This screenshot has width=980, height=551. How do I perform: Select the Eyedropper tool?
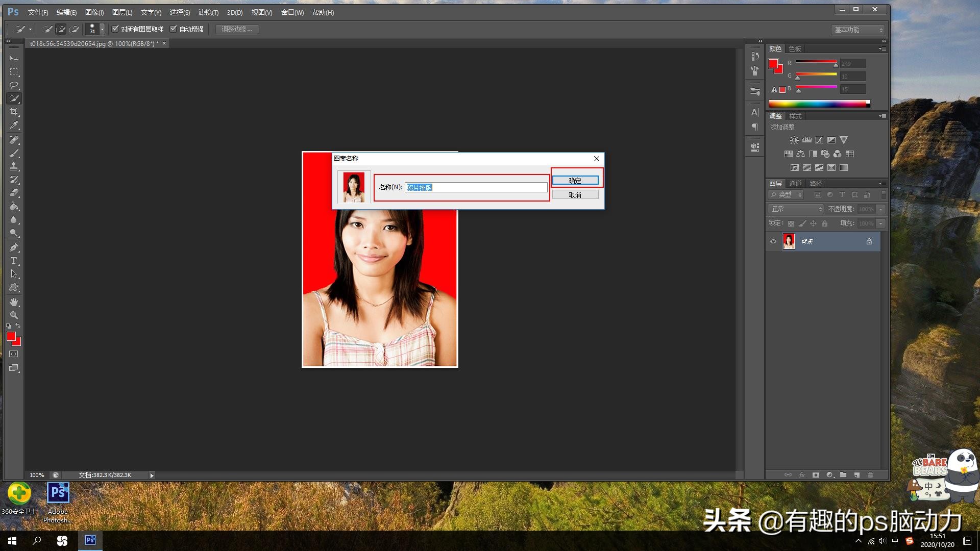pos(14,125)
